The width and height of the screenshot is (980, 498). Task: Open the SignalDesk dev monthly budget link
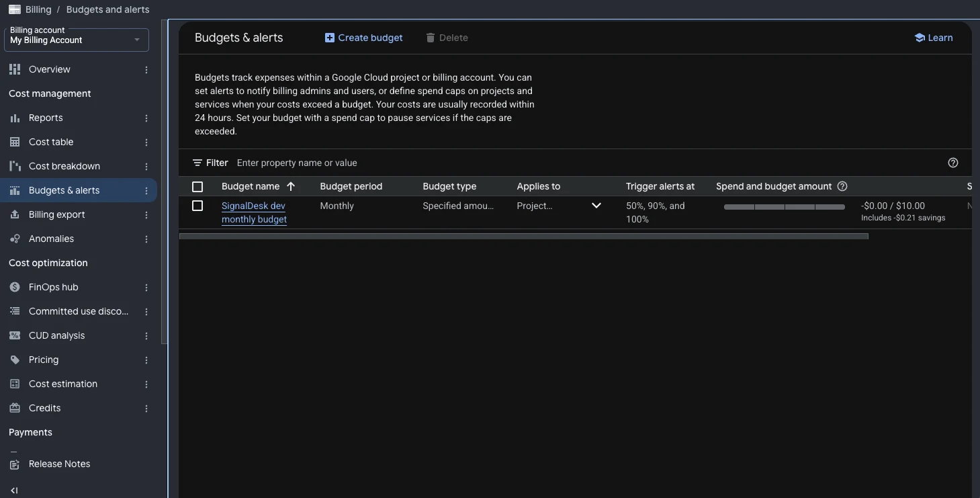[254, 212]
